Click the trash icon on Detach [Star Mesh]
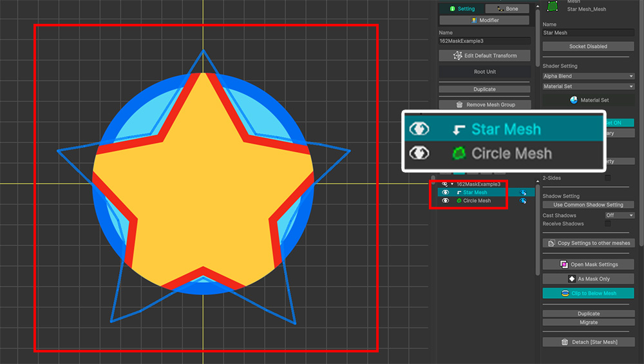 click(565, 342)
